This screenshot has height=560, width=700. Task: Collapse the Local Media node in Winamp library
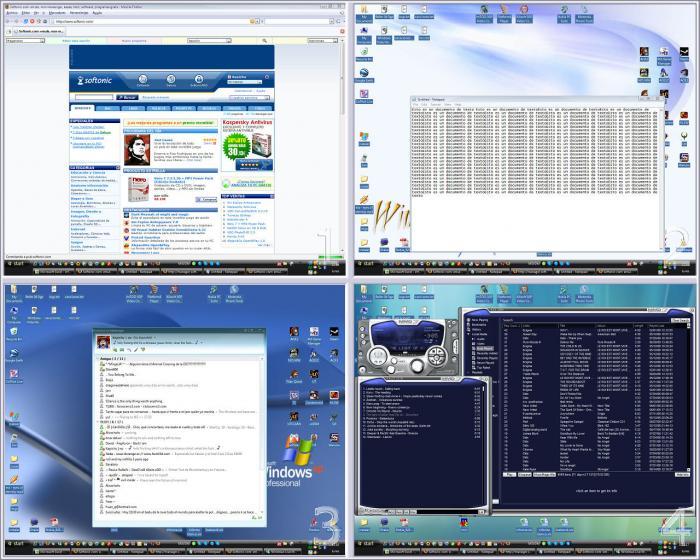[x=468, y=334]
